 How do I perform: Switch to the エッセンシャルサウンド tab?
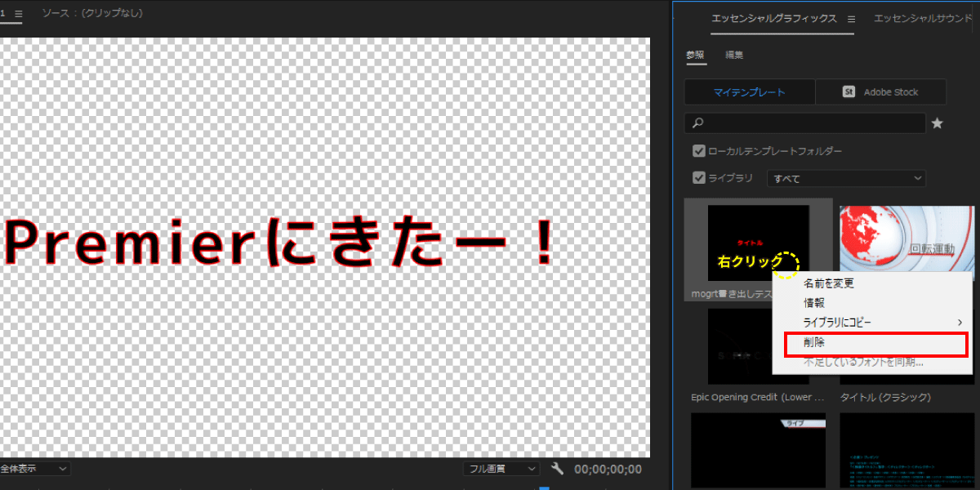(x=923, y=19)
